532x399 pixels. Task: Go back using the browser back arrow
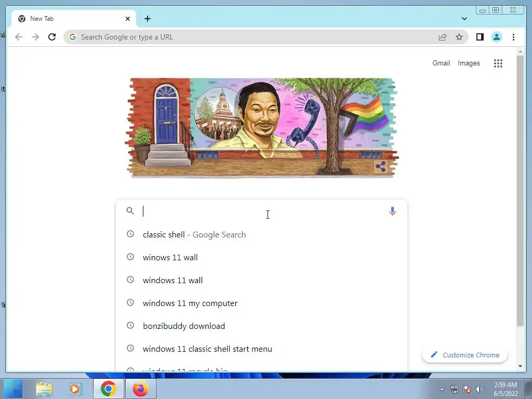coord(19,37)
